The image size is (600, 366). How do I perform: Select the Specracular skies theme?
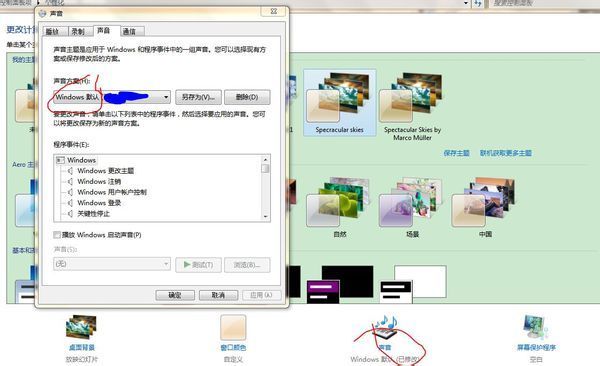(339, 103)
